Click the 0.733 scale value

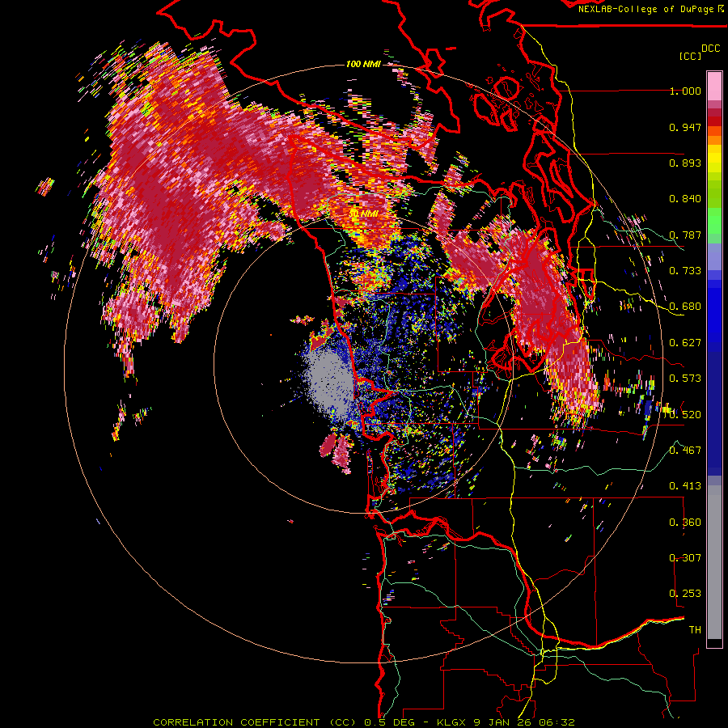(x=685, y=271)
